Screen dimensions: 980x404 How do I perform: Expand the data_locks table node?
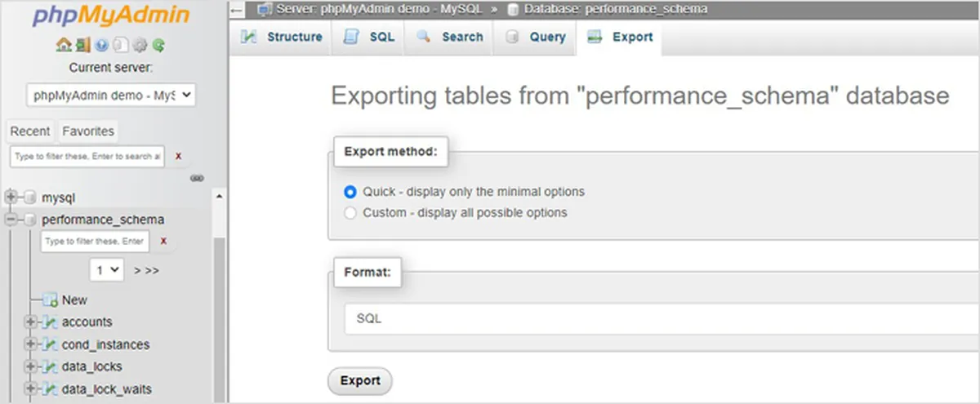[x=31, y=367]
